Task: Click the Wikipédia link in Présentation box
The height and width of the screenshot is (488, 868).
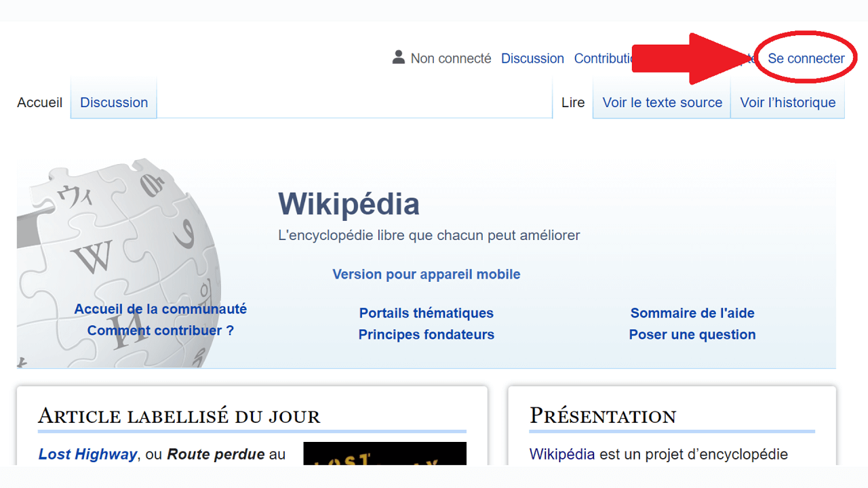Action: 562,454
